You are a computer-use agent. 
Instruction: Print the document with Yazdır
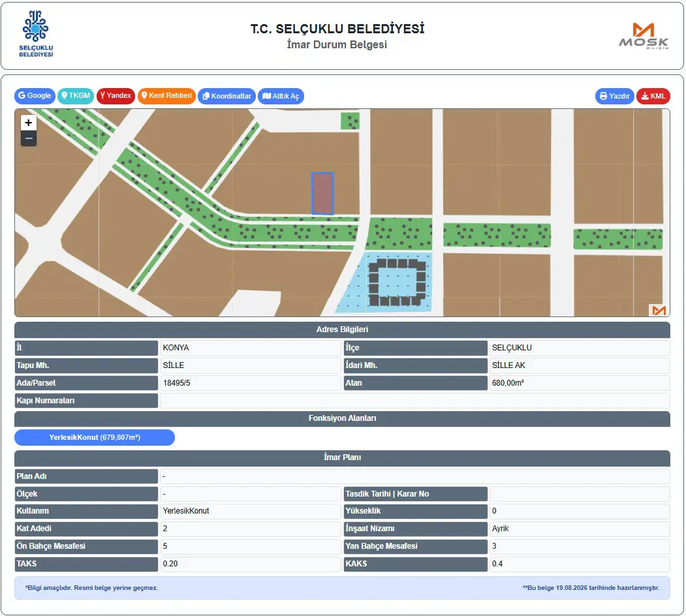click(614, 97)
